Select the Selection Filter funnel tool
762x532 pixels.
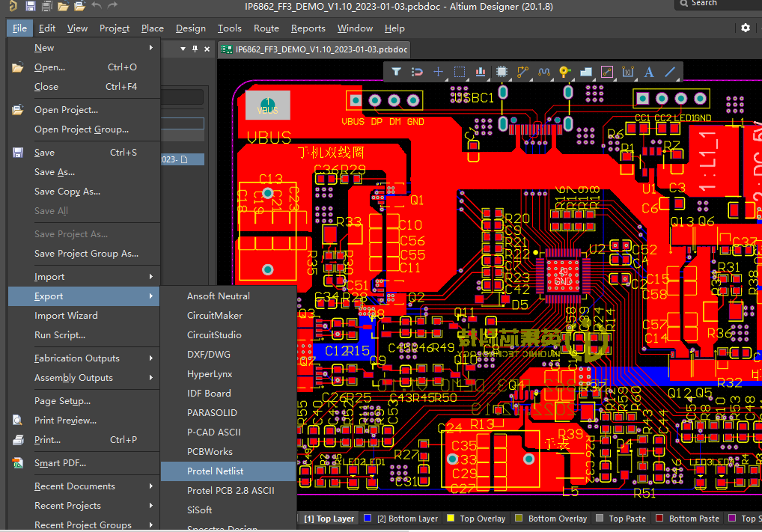click(397, 72)
